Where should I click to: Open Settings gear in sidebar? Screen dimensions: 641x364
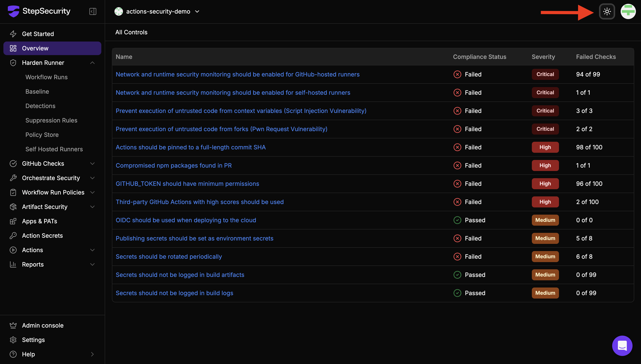click(13, 340)
